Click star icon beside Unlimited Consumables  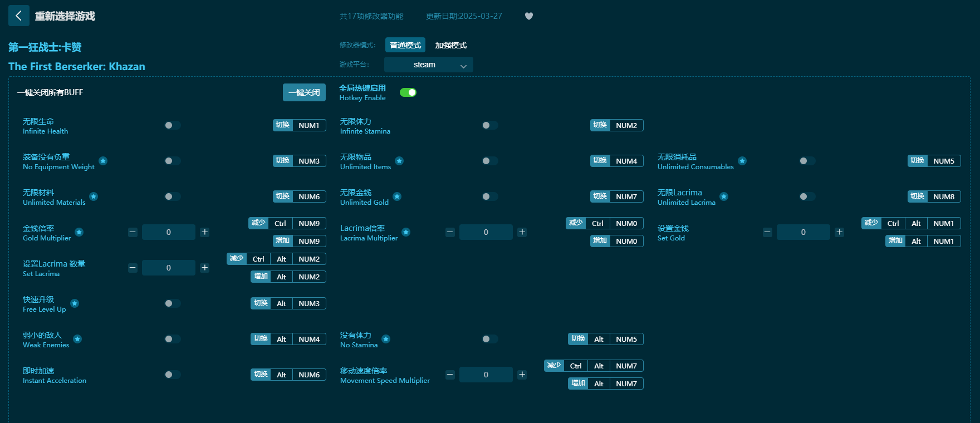[742, 161]
